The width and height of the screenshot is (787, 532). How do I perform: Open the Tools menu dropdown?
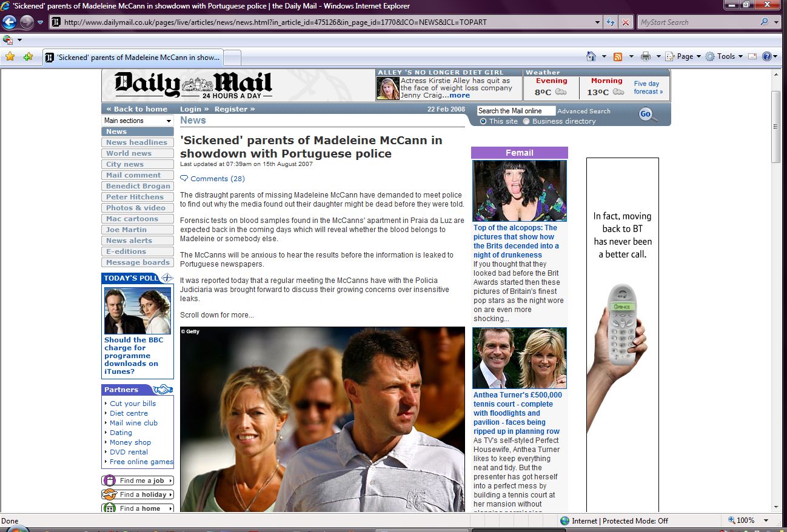tap(721, 56)
